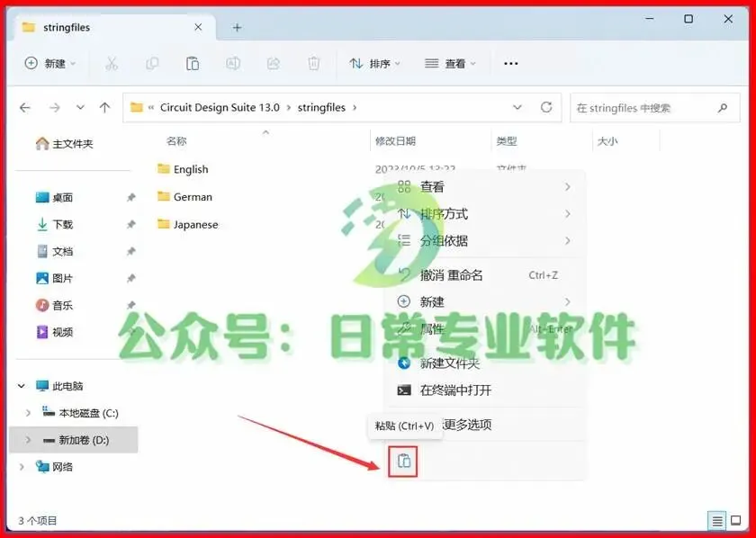This screenshot has height=538, width=756.
Task: Select 本地磁盘 (C:) drive
Action: (x=79, y=413)
